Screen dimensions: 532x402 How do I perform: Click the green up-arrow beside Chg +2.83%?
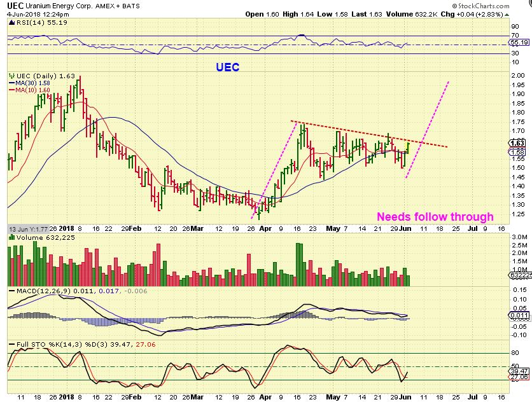click(x=507, y=15)
